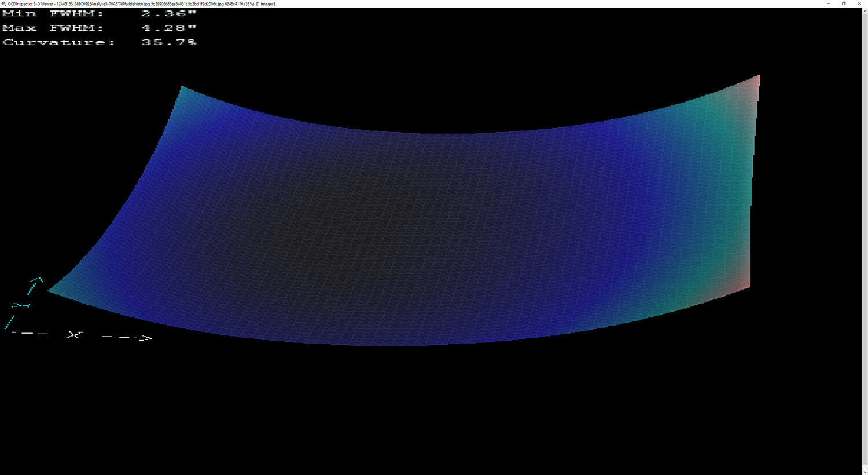Click the 35.7% curvature value
This screenshot has width=868, height=475.
click(x=169, y=42)
